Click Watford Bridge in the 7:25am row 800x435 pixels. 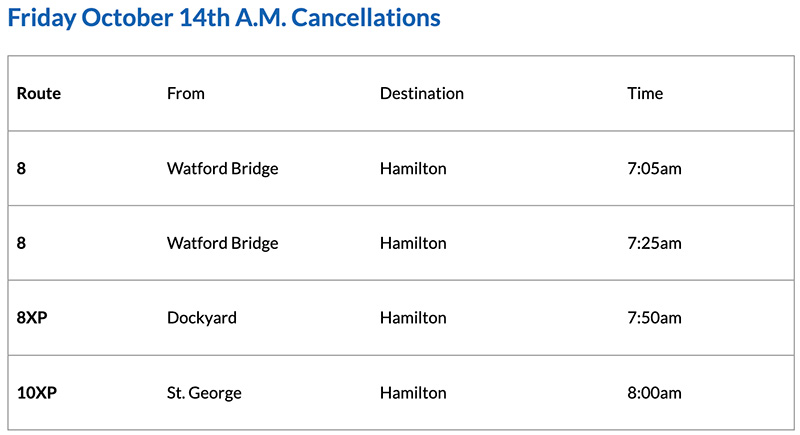pos(222,243)
